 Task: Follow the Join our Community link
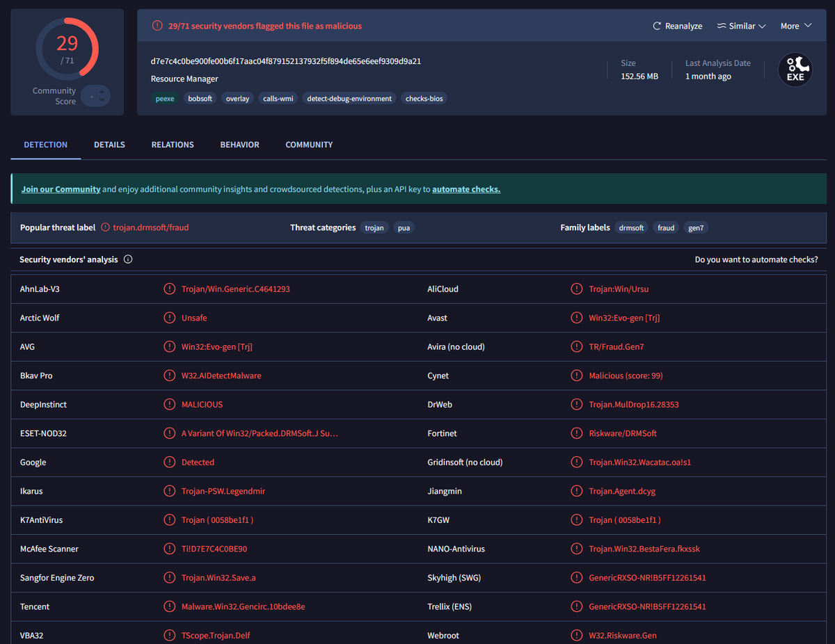61,189
